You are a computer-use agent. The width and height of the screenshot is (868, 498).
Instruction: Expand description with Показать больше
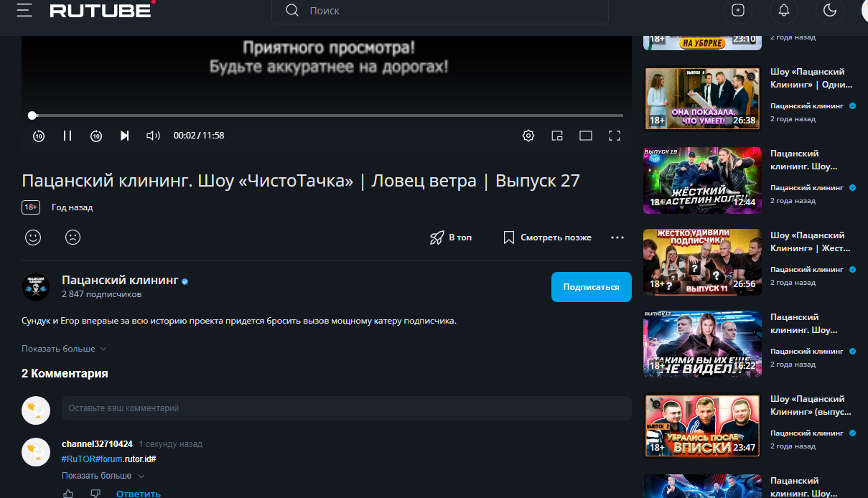[x=65, y=349]
